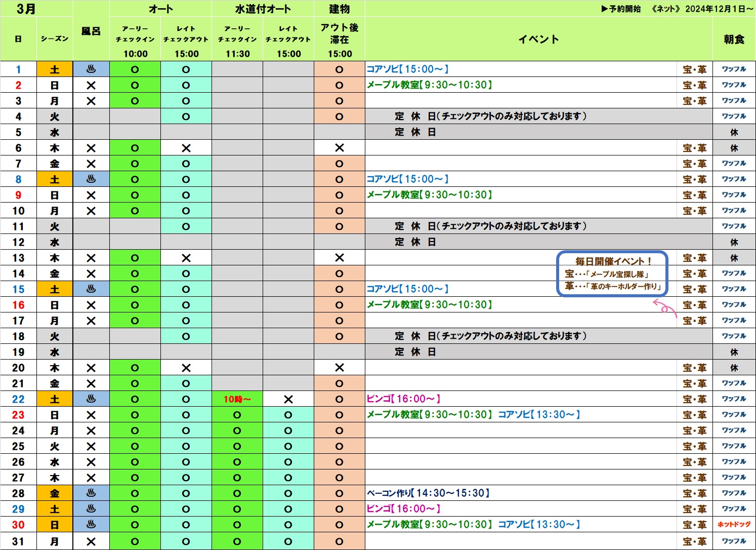Viewport: 756px width, 550px height.
Task: Click the "ワッフル" breakfast cell on March 31
Action: 734,541
